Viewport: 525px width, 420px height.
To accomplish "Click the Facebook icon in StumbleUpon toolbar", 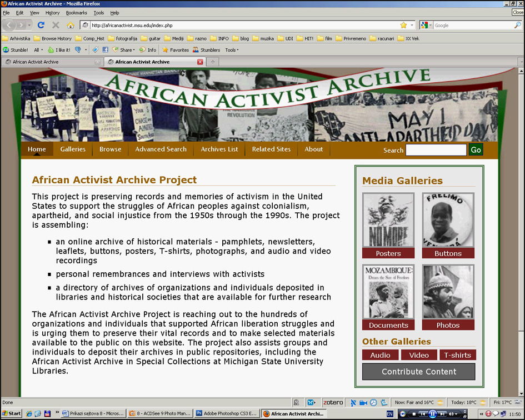I will pyautogui.click(x=106, y=50).
